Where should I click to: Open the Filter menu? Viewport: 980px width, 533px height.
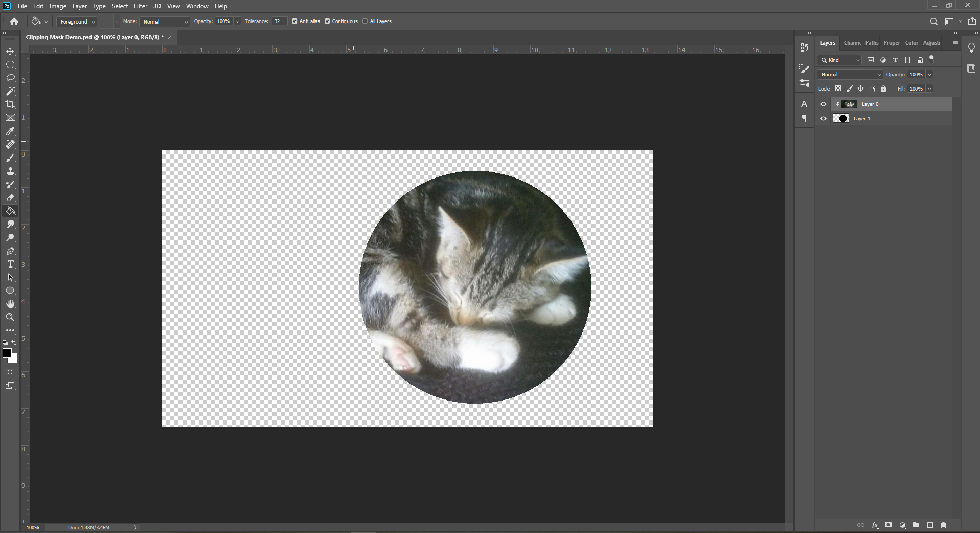tap(141, 6)
